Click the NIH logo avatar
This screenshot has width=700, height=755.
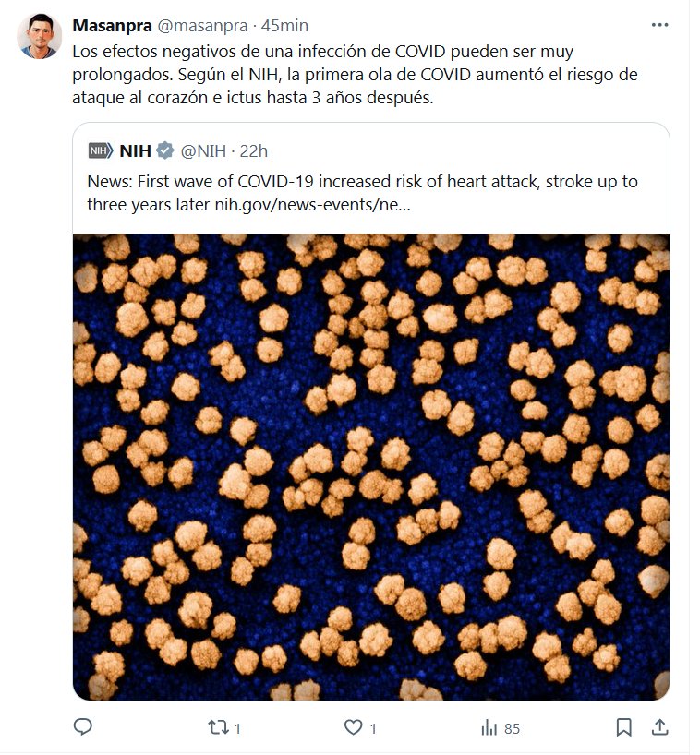coord(100,150)
